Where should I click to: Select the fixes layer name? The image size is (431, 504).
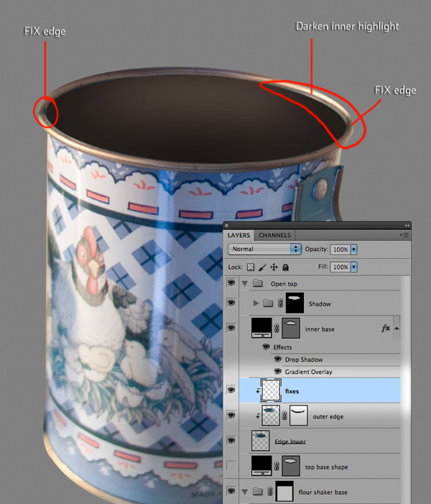pyautogui.click(x=292, y=391)
